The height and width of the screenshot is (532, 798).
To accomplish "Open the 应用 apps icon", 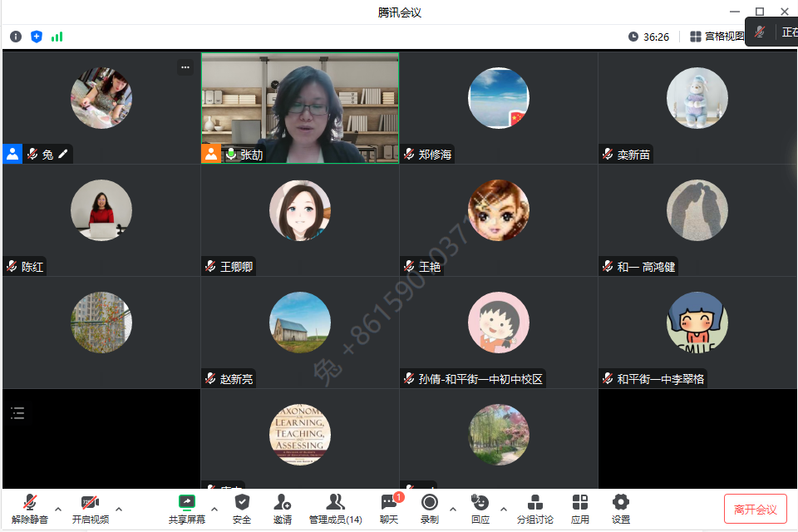I will tap(580, 508).
